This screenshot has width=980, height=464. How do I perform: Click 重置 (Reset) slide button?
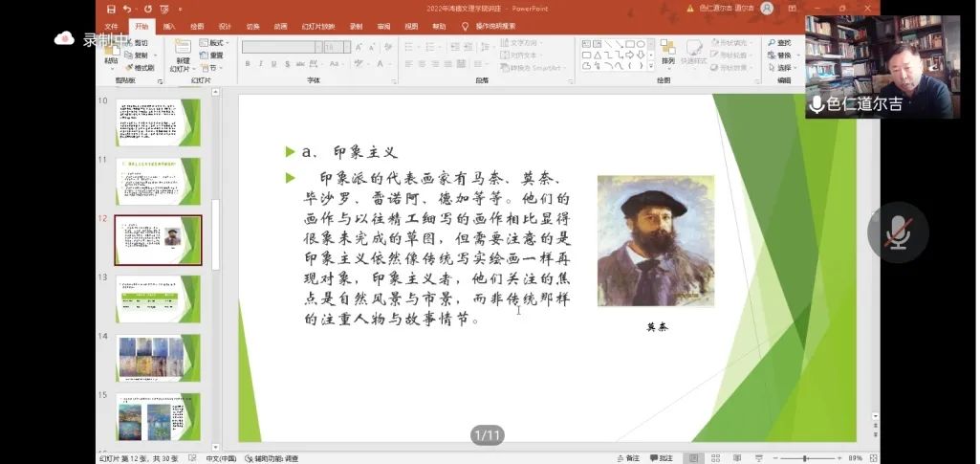211,55
